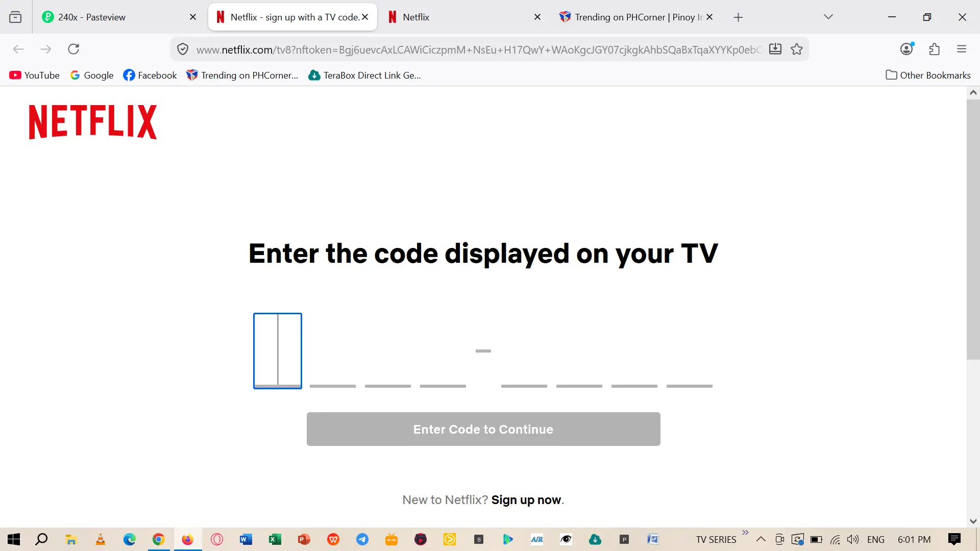Focus the second code digit field

point(333,351)
